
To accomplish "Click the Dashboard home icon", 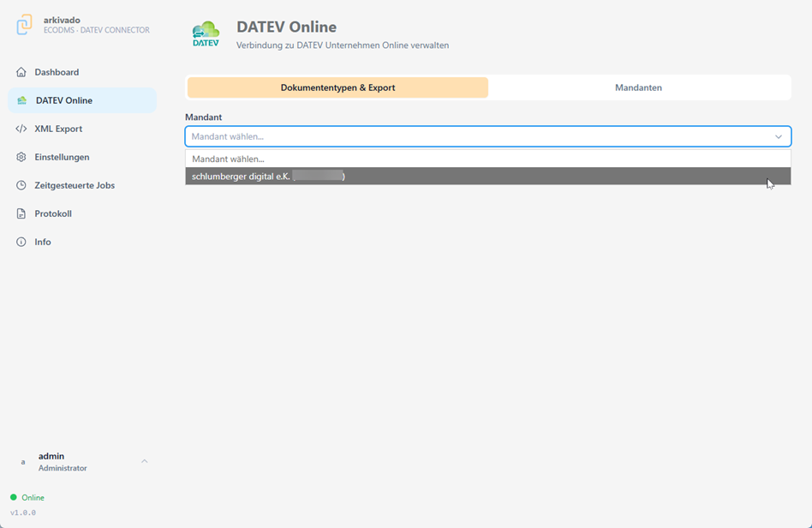I will click(21, 72).
